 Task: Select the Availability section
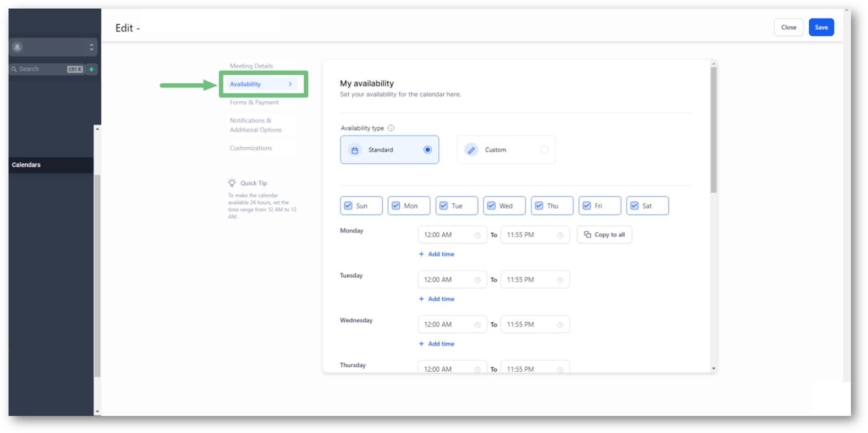tap(261, 84)
